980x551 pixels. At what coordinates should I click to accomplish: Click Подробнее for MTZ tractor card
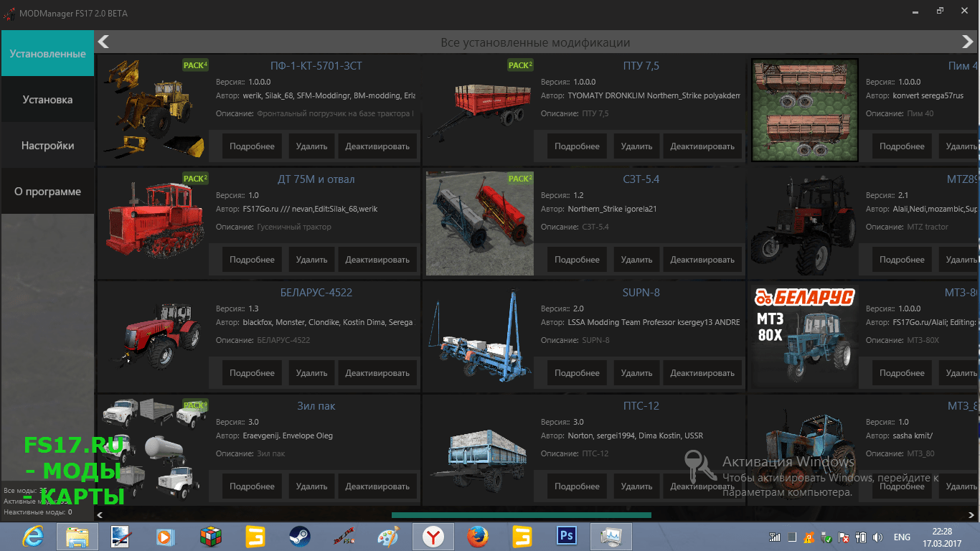(x=902, y=259)
